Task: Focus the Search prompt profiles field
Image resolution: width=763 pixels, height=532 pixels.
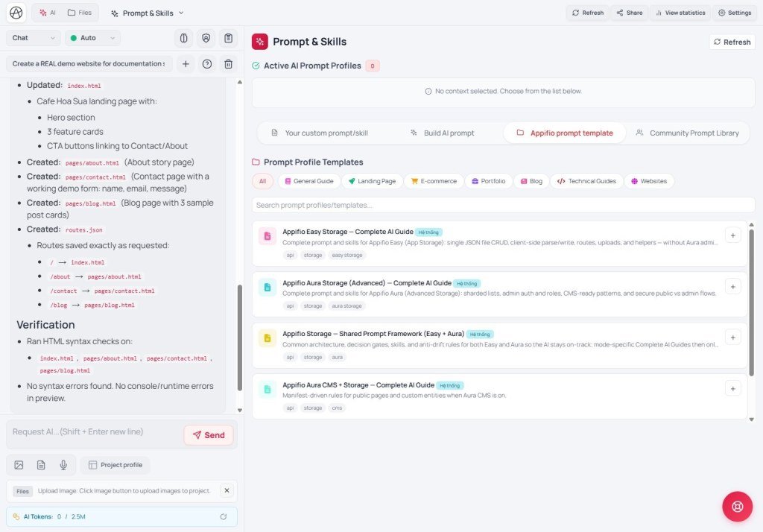Action: click(503, 205)
